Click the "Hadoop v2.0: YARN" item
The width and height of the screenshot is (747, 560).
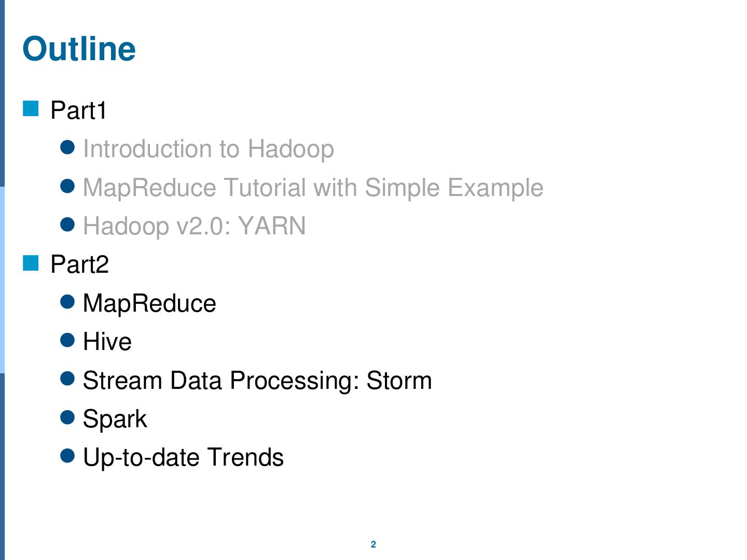tap(194, 226)
